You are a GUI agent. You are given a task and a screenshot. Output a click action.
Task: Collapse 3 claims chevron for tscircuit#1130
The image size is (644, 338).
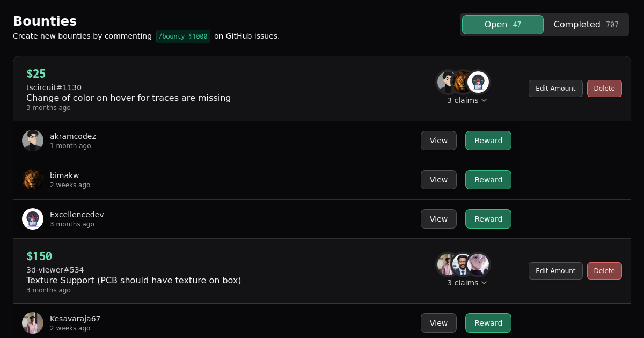click(x=484, y=100)
